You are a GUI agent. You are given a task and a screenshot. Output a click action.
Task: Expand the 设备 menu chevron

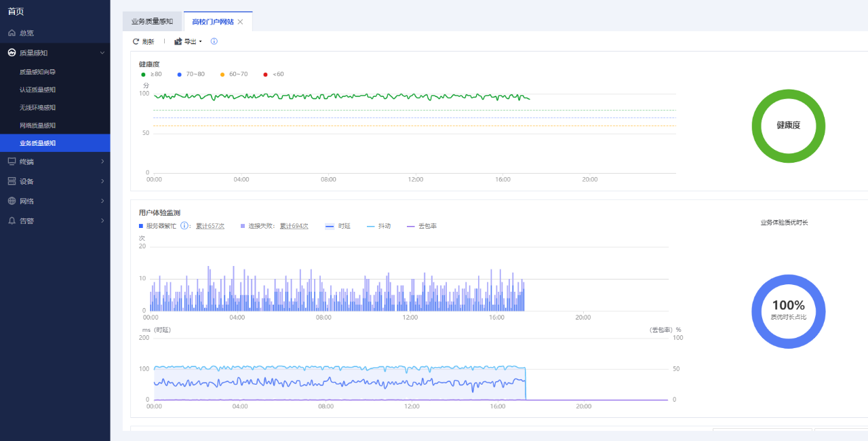102,181
